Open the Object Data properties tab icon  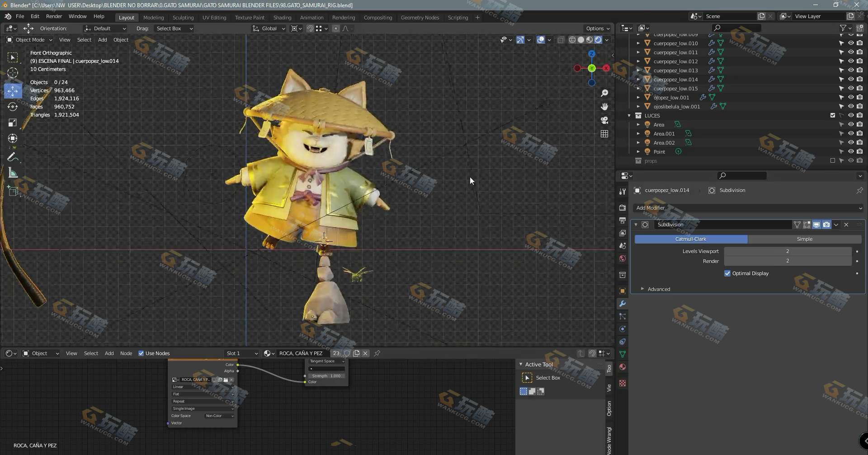coord(623,354)
